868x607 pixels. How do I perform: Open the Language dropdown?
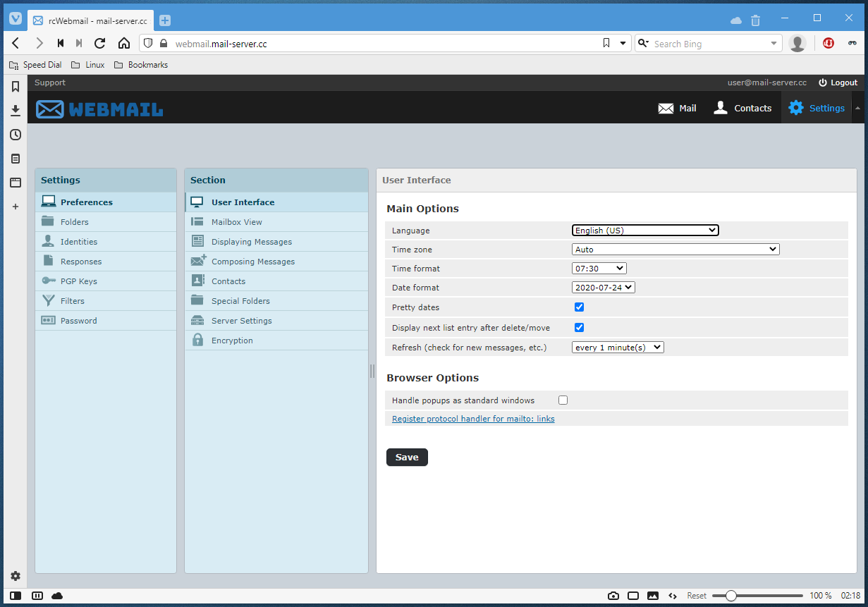(x=644, y=230)
